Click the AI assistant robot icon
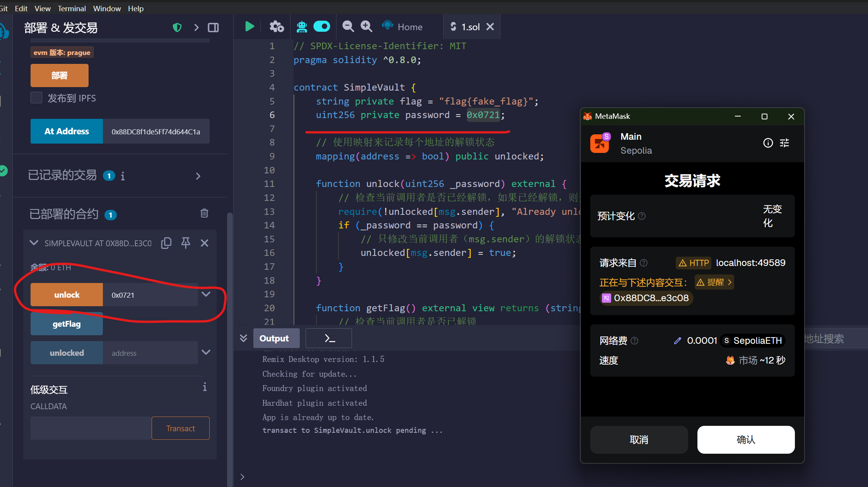868x487 pixels. [x=302, y=27]
